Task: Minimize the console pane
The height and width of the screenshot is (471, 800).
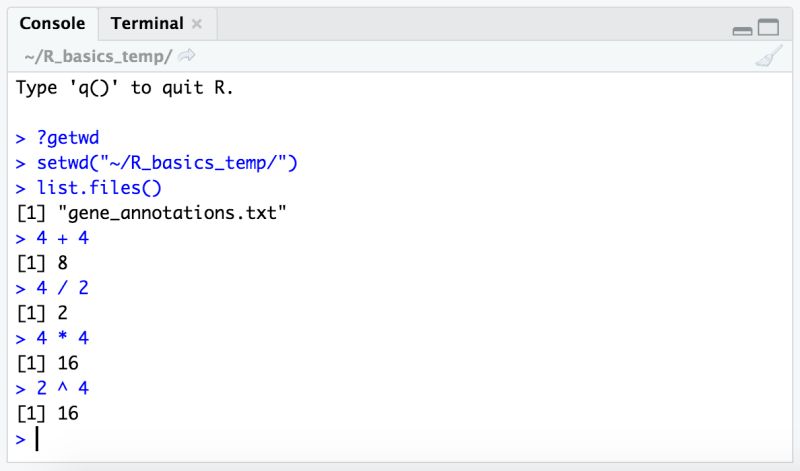Action: (x=742, y=31)
